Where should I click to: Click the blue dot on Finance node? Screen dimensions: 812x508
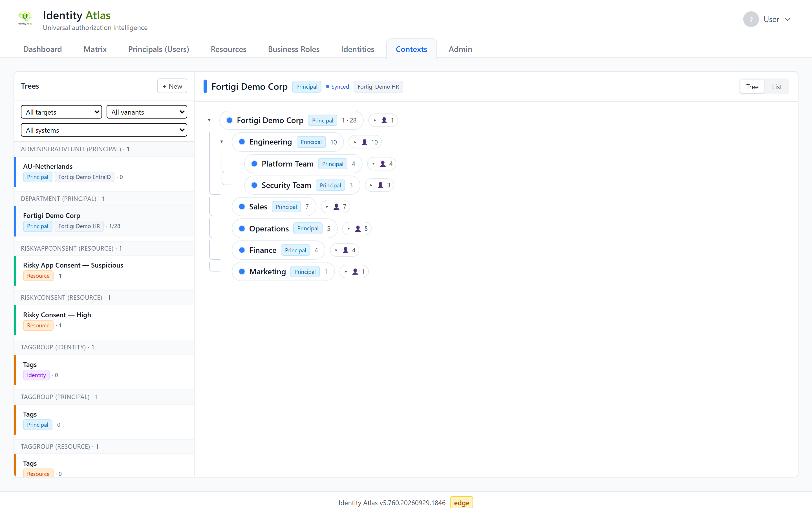(242, 250)
